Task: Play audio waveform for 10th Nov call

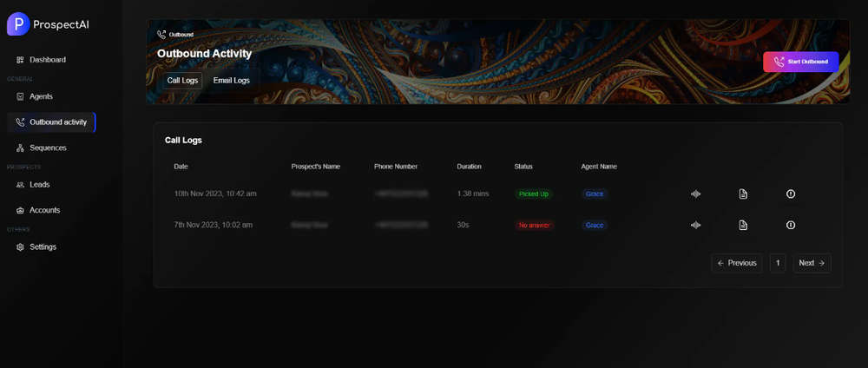Action: pyautogui.click(x=696, y=194)
